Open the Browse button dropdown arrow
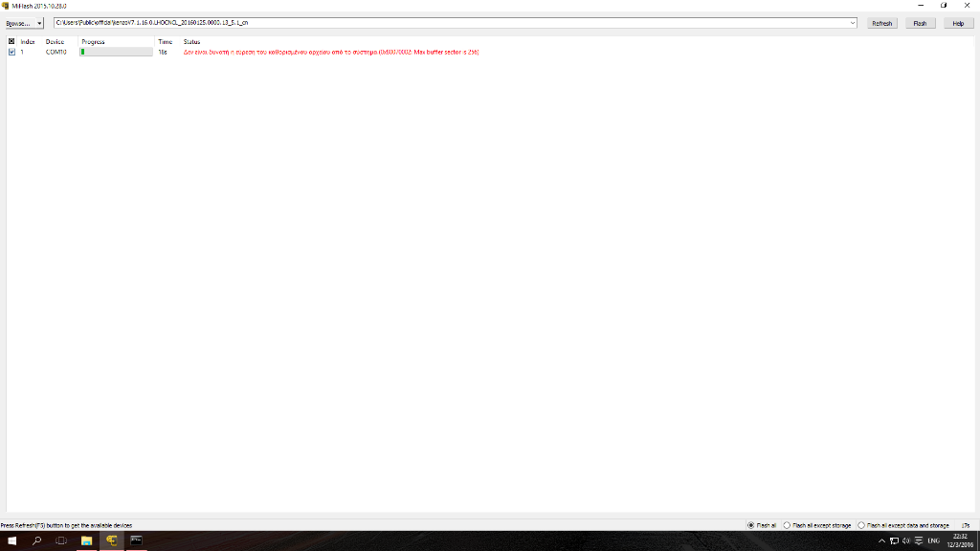The width and height of the screenshot is (980, 551). click(x=39, y=23)
